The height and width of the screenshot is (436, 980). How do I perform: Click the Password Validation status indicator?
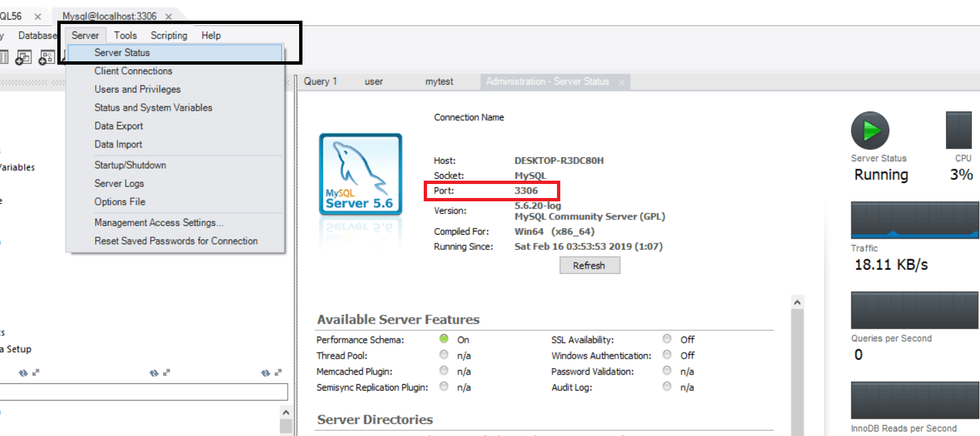[667, 371]
